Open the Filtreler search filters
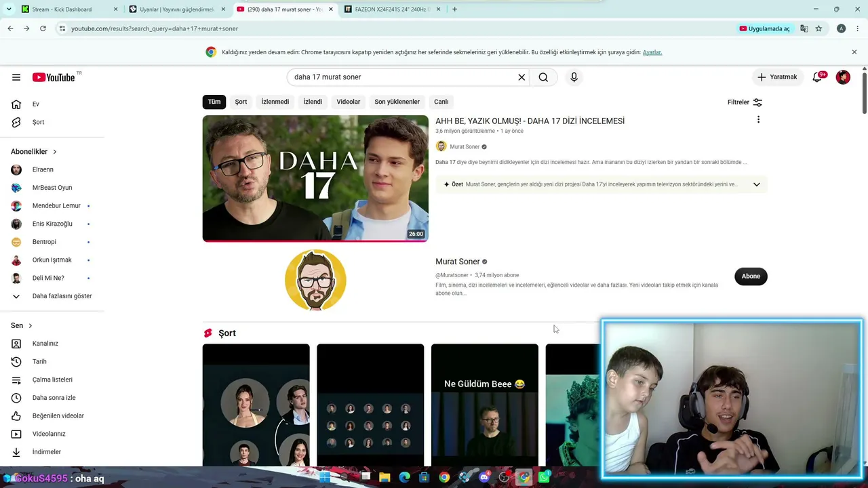This screenshot has width=868, height=488. click(x=745, y=102)
